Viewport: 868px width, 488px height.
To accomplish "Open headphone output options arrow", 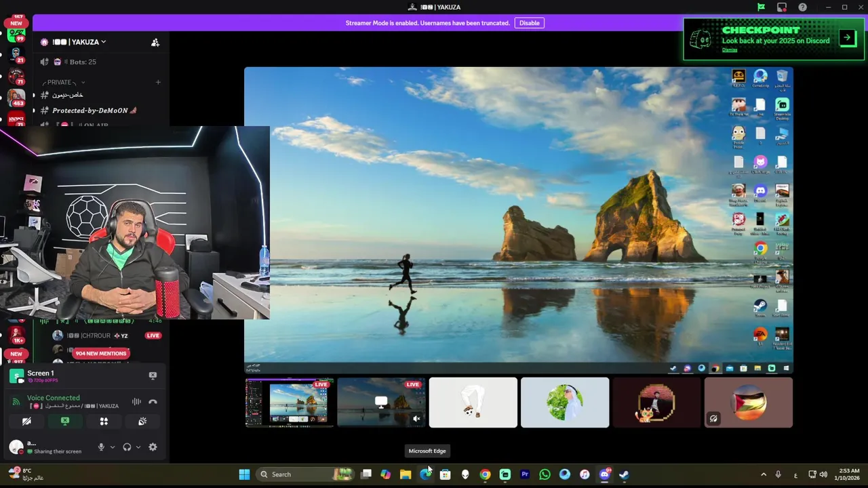I will pyautogui.click(x=138, y=447).
